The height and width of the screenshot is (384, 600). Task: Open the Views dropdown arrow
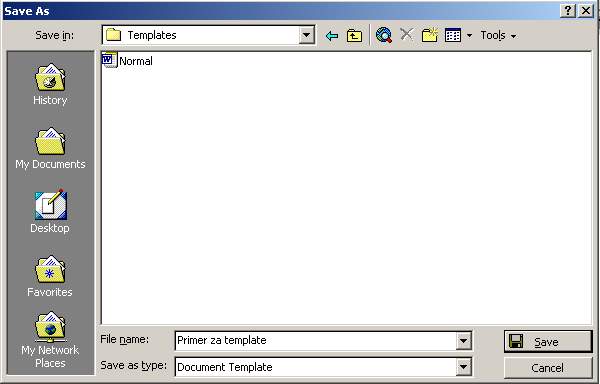(x=470, y=36)
